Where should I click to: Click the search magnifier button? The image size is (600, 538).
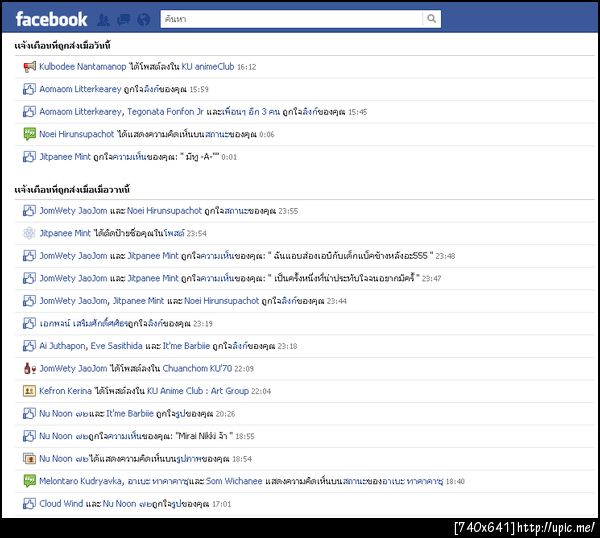(431, 19)
